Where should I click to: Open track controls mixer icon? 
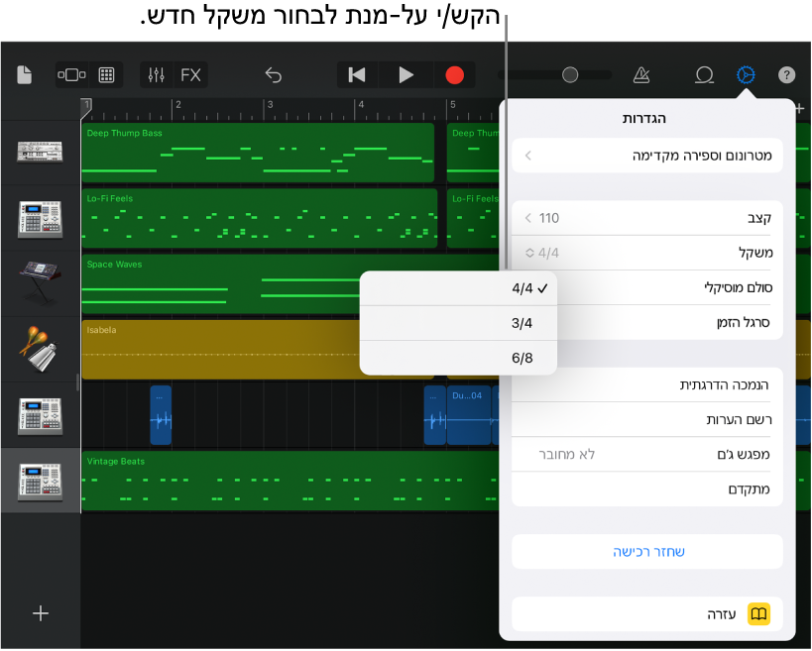click(x=157, y=75)
